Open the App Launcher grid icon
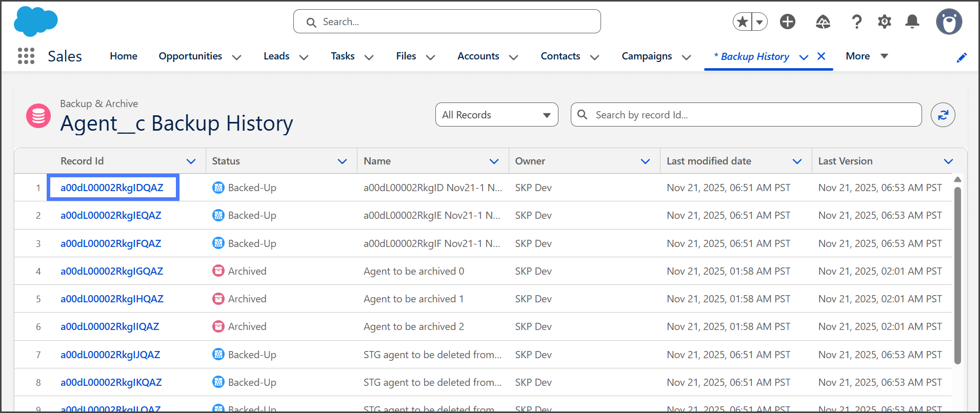This screenshot has width=980, height=413. pyautogui.click(x=26, y=56)
